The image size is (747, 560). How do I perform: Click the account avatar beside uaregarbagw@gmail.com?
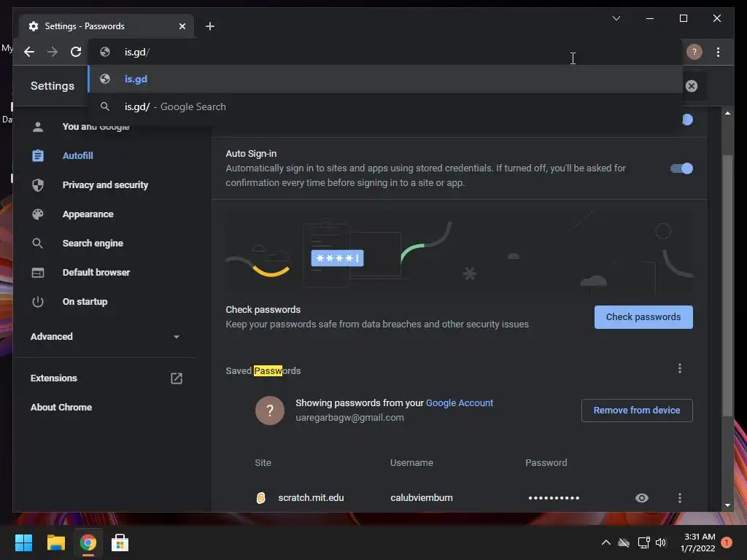click(x=270, y=411)
